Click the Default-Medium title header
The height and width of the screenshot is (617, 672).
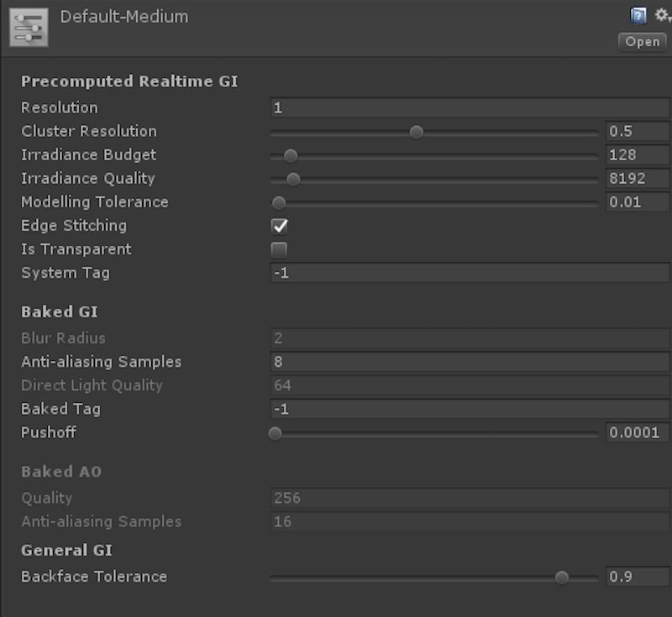(x=126, y=16)
